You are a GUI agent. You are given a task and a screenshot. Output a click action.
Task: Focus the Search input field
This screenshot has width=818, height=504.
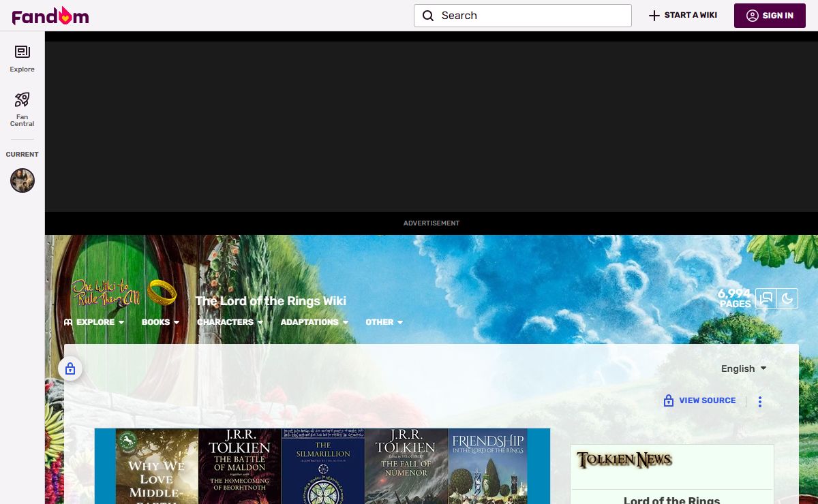tap(523, 16)
